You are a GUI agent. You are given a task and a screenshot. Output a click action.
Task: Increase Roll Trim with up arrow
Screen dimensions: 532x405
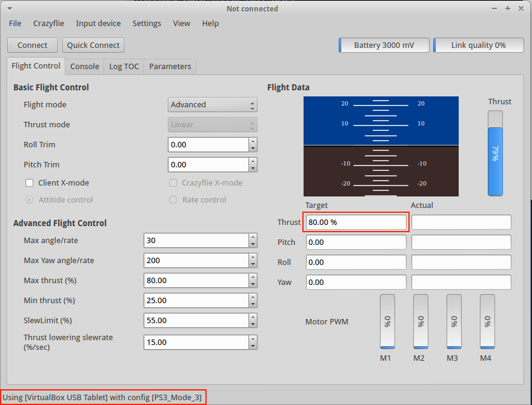click(x=253, y=141)
